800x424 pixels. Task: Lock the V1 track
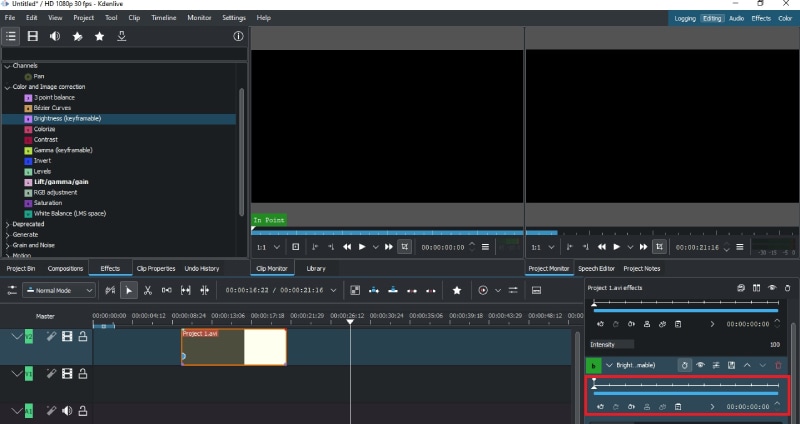[82, 374]
